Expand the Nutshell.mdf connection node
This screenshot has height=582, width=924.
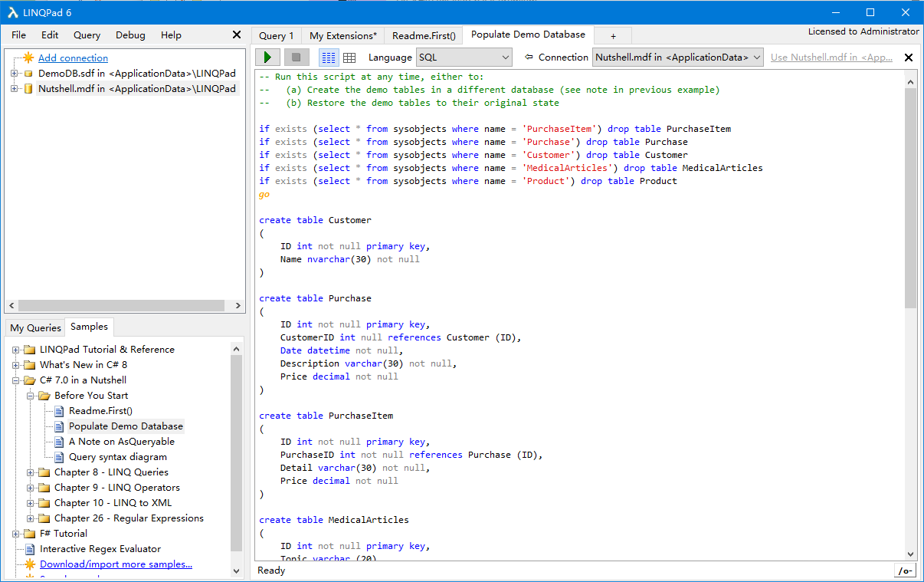pos(14,89)
